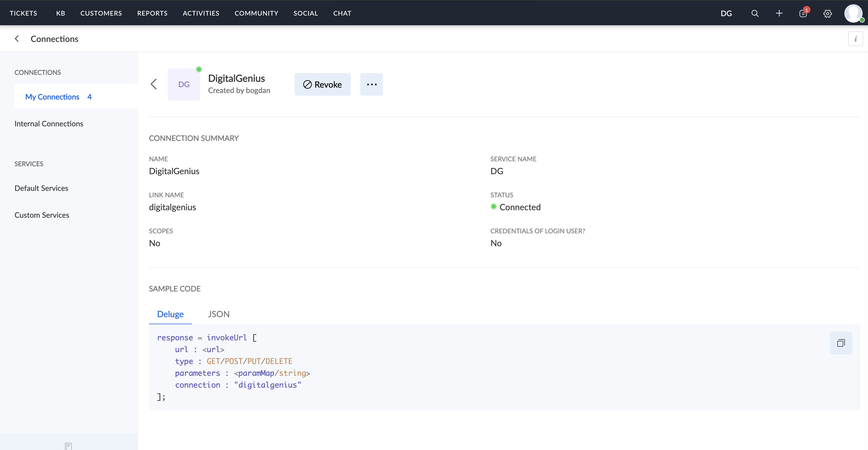Go back using arrow beside Connections title
Viewport: 868px width, 450px height.
(17, 39)
